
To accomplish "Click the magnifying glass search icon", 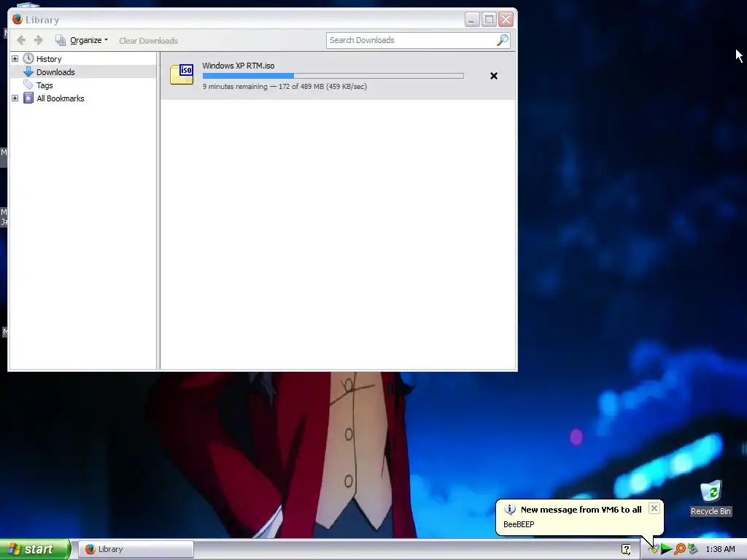I will [x=503, y=41].
